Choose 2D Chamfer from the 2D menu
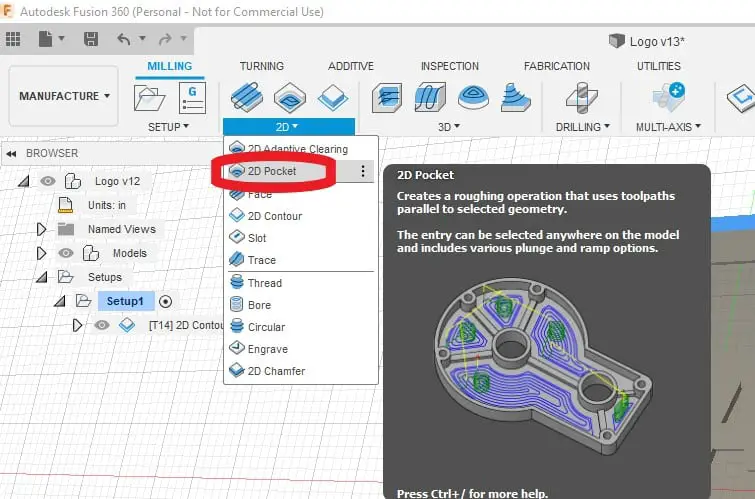The width and height of the screenshot is (755, 499). tap(299, 371)
